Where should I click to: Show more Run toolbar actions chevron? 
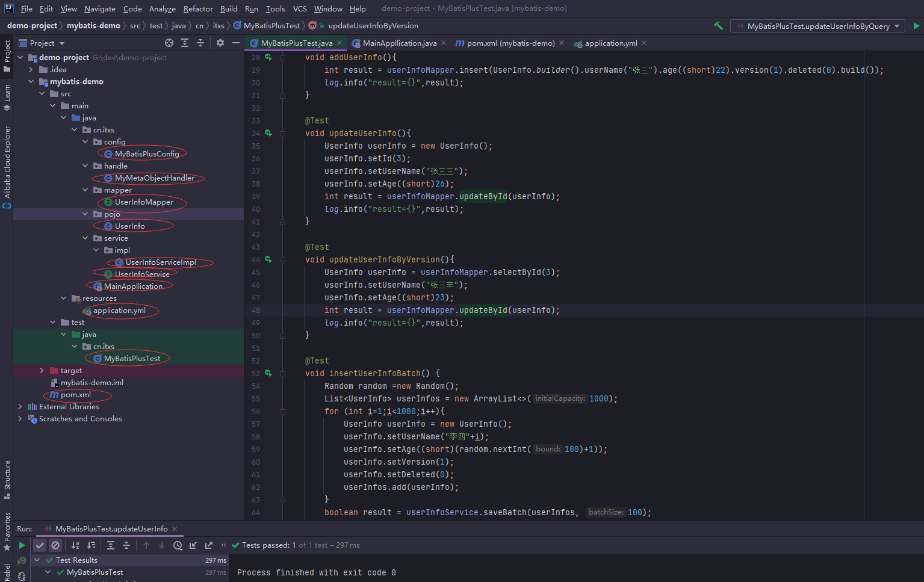223,545
